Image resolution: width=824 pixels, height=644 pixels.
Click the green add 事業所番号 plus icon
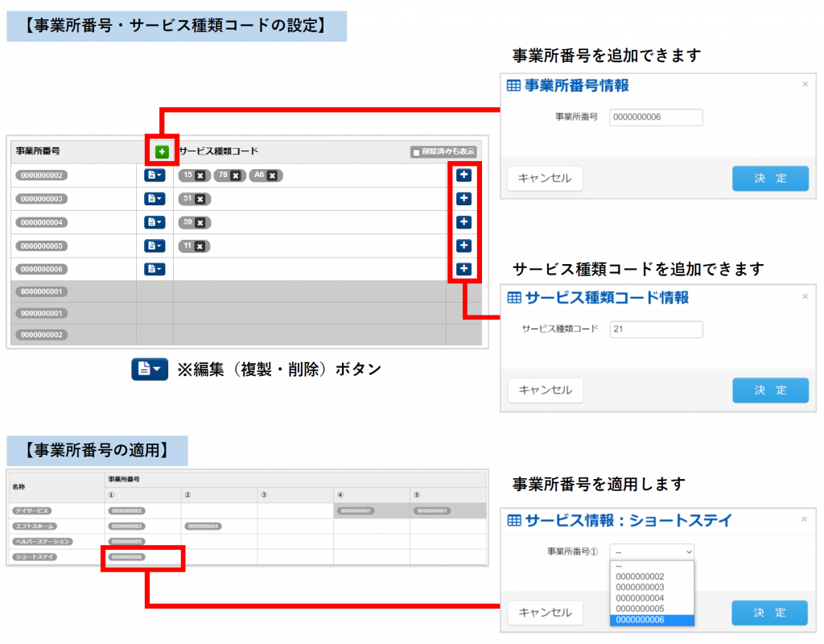[163, 151]
